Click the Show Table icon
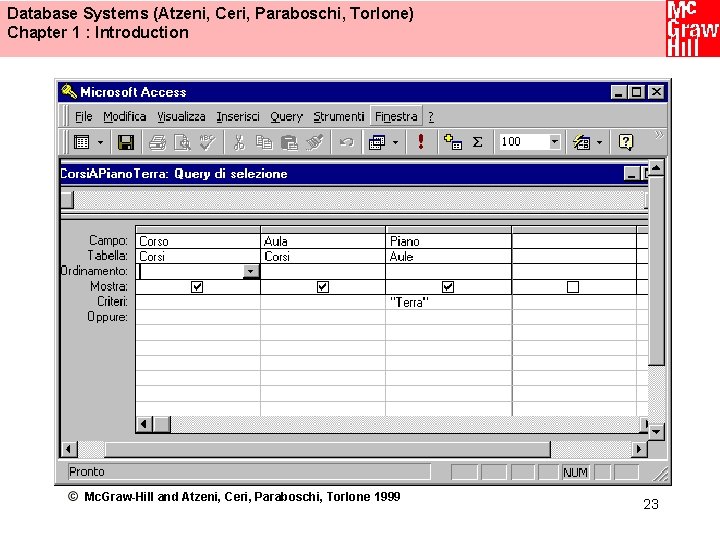 point(453,142)
